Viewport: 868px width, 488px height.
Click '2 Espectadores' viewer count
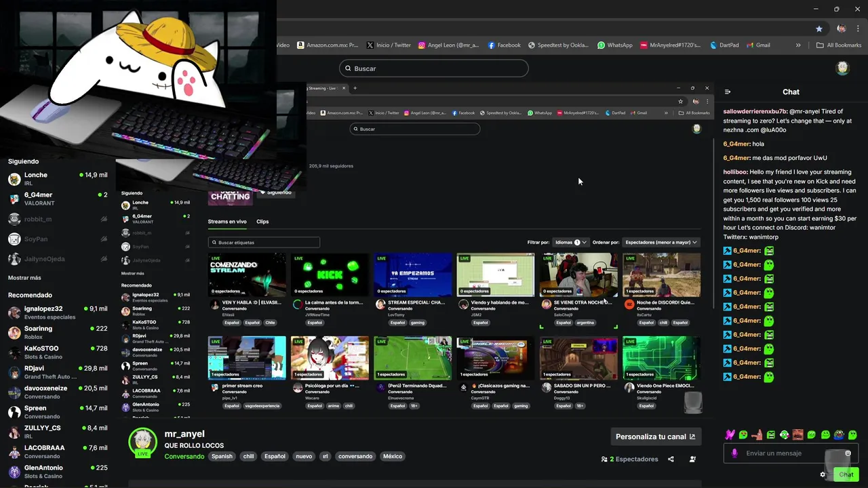point(629,459)
